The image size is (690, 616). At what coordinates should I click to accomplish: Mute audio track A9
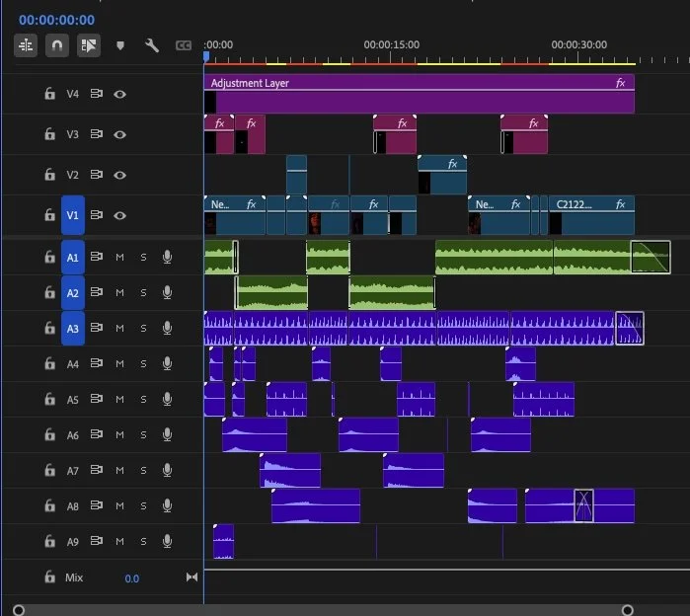pyautogui.click(x=119, y=542)
